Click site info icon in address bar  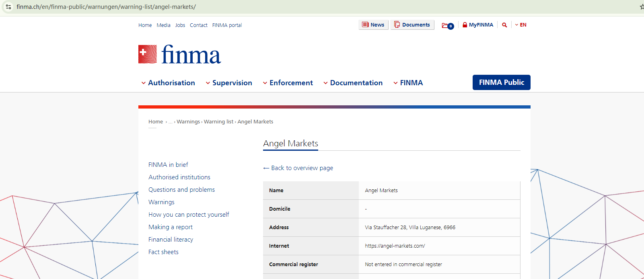(8, 7)
